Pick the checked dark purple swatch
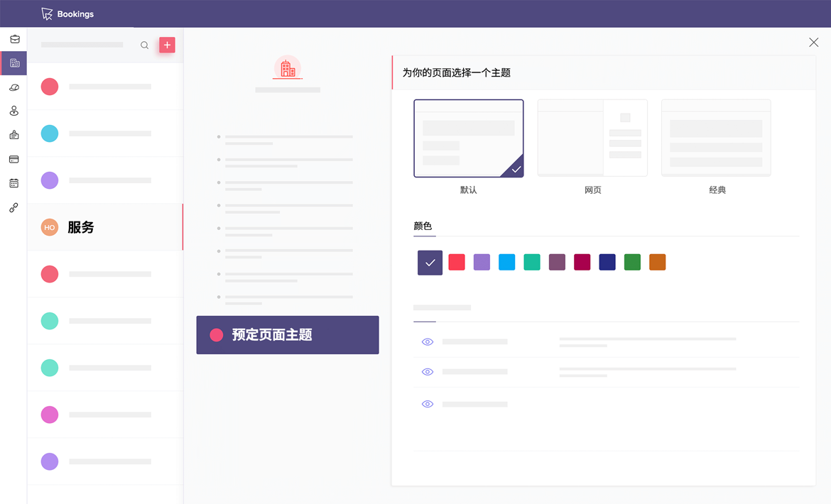 (430, 263)
